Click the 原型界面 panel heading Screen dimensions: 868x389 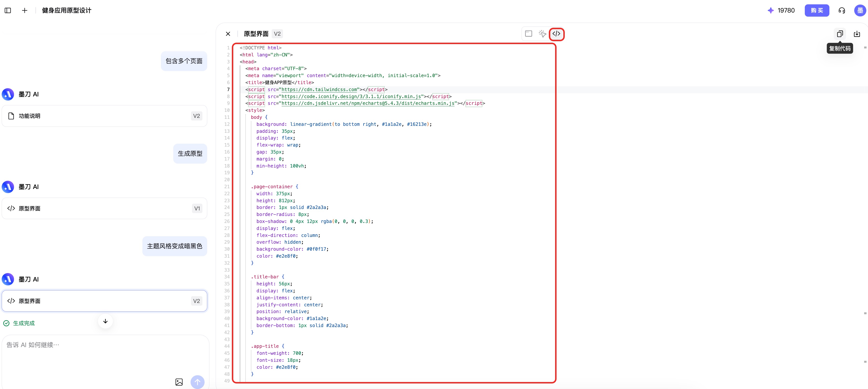256,34
